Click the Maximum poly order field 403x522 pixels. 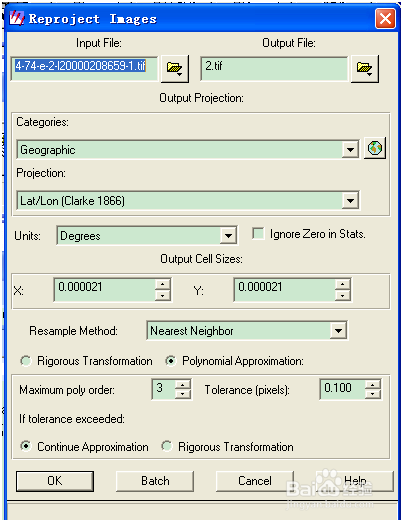tap(164, 389)
